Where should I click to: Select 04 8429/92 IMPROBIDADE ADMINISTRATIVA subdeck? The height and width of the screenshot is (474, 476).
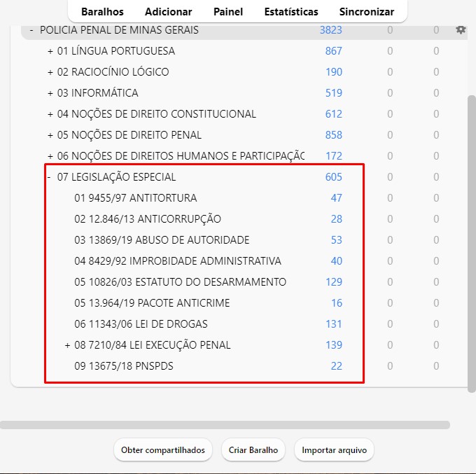(x=178, y=261)
